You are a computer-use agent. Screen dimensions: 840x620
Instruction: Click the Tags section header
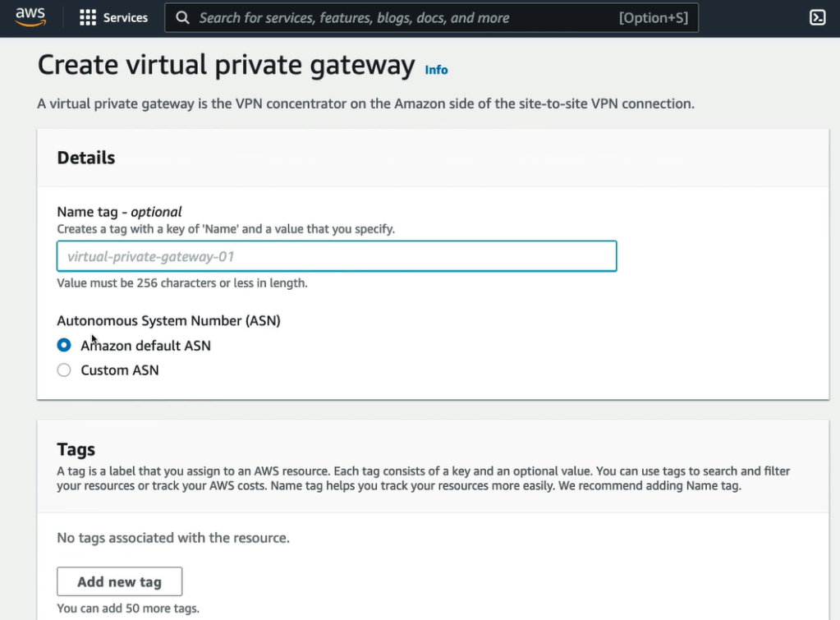point(76,449)
